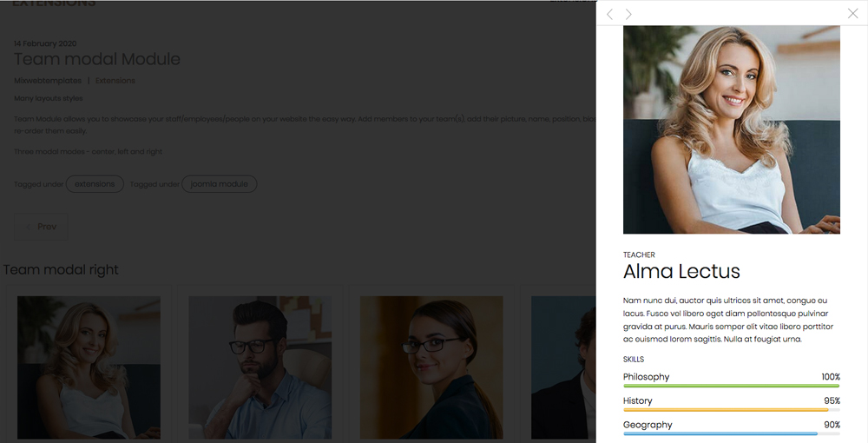Open the Mixwebtemplates author link
868x443 pixels.
[48, 81]
